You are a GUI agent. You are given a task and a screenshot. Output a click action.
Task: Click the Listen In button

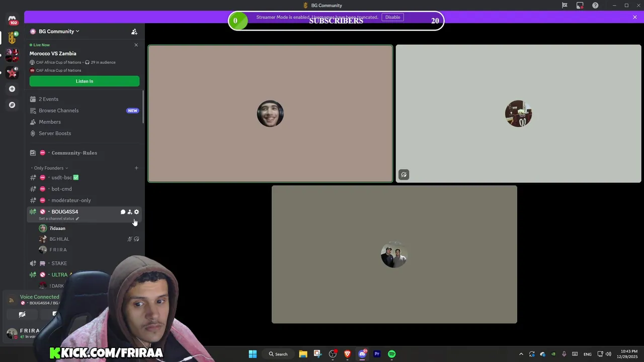[85, 81]
